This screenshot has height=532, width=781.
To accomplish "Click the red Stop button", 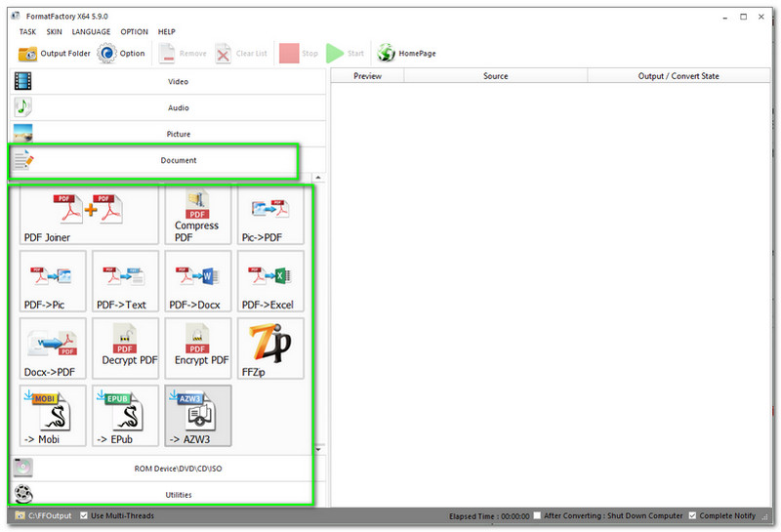I will click(299, 54).
